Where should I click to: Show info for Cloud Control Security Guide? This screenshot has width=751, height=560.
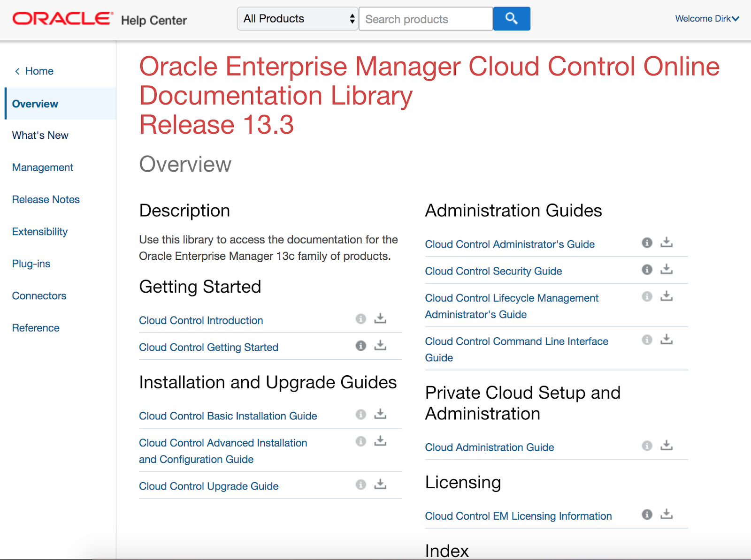point(647,270)
